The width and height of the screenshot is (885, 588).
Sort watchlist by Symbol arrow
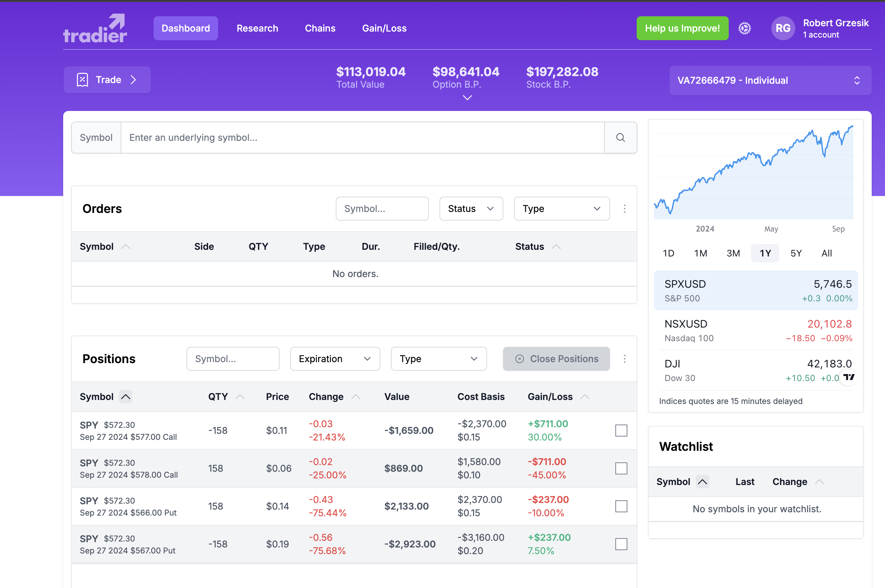pyautogui.click(x=702, y=481)
